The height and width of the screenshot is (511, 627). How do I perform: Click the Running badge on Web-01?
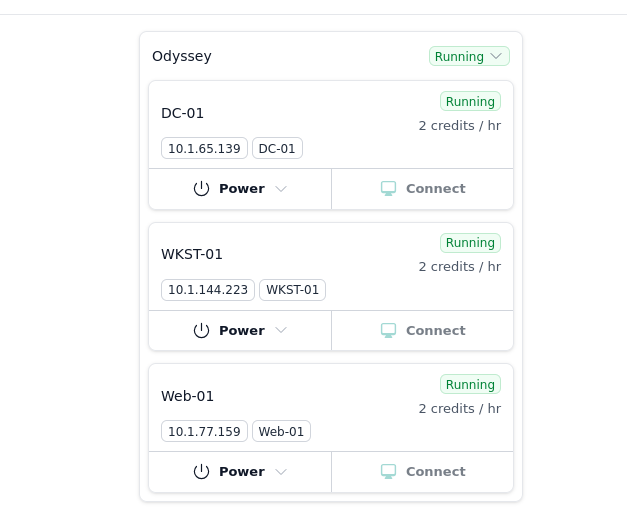(x=470, y=385)
